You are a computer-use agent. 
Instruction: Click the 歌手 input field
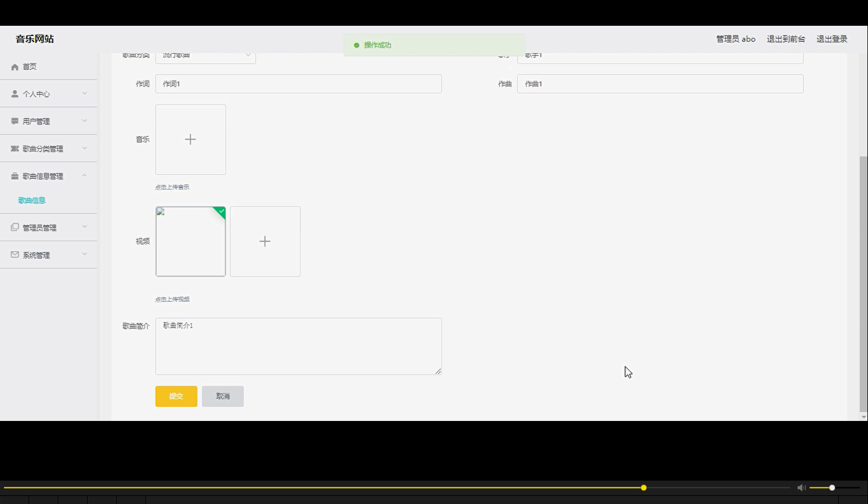[x=660, y=57]
